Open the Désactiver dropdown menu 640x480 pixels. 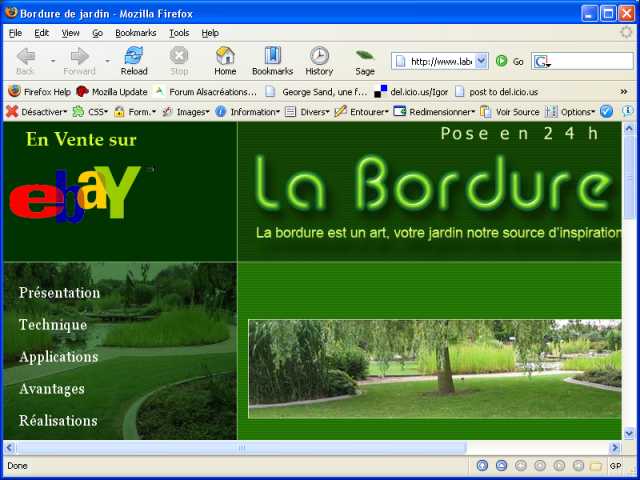(36, 112)
